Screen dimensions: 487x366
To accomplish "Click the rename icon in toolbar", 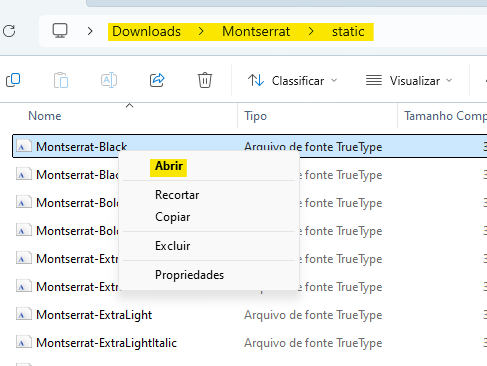I will click(x=109, y=80).
